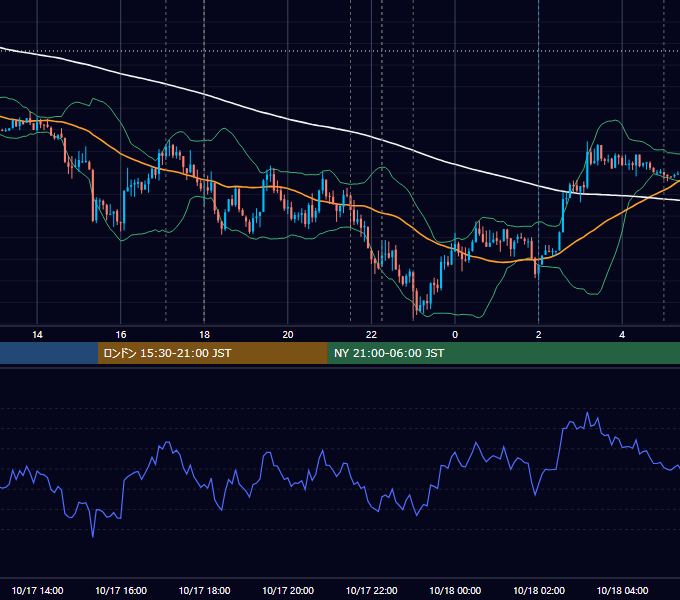The height and width of the screenshot is (600, 680).
Task: Click the 10/18 02:00 date label
Action: 539,590
